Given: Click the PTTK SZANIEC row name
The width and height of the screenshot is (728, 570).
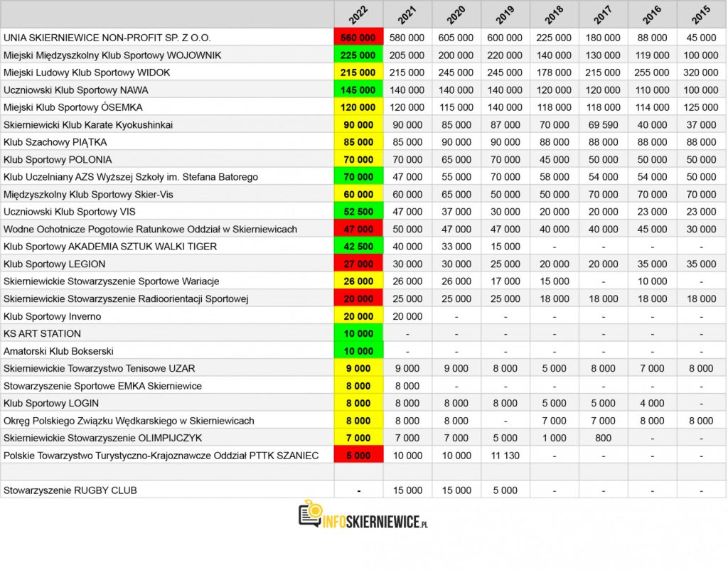Looking at the screenshot, I should click(161, 456).
